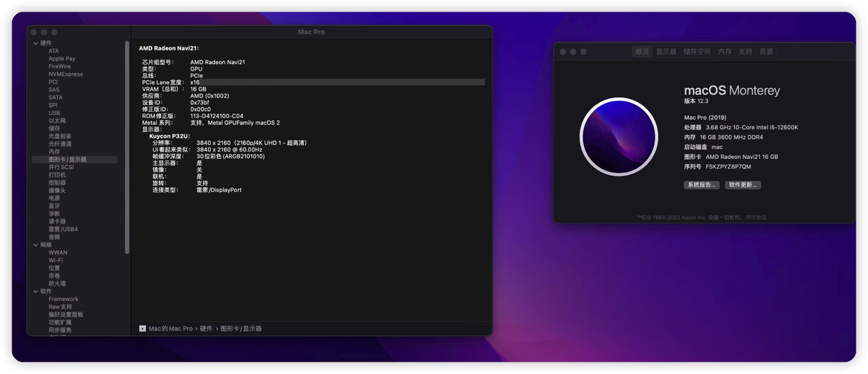The width and height of the screenshot is (868, 374).
Task: Select 储存 in the sidebar
Action: pyautogui.click(x=54, y=128)
